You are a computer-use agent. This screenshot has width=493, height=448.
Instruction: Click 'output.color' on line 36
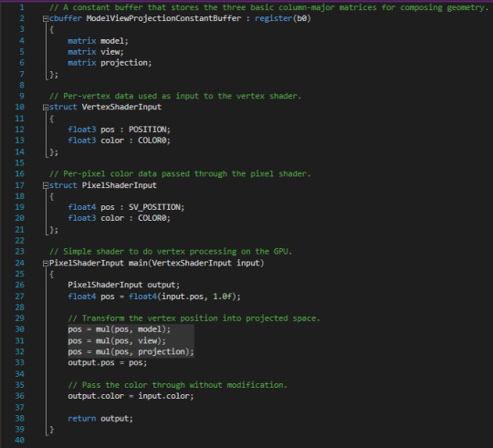[x=96, y=396]
